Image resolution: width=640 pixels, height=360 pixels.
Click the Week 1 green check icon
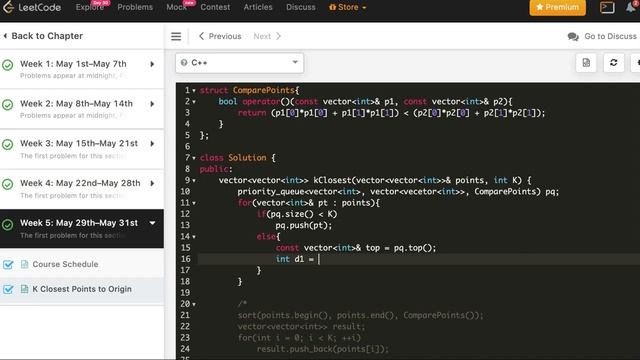tap(8, 65)
